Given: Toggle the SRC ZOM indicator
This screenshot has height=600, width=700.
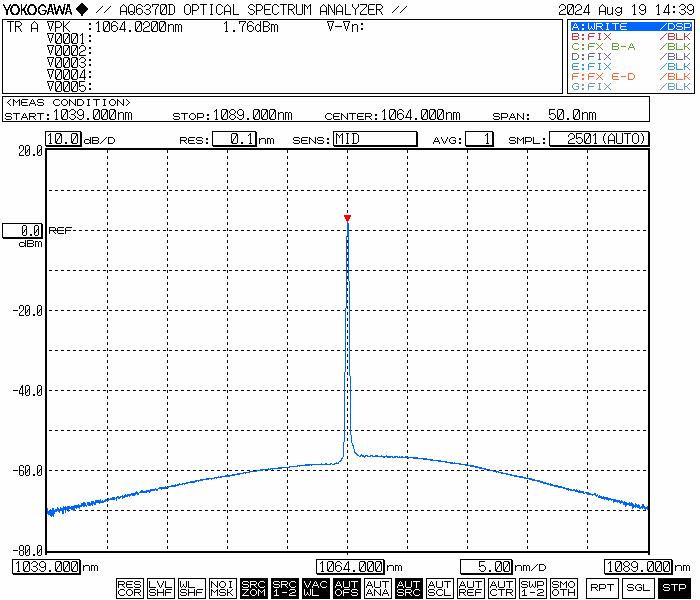Looking at the screenshot, I should pos(253,588).
